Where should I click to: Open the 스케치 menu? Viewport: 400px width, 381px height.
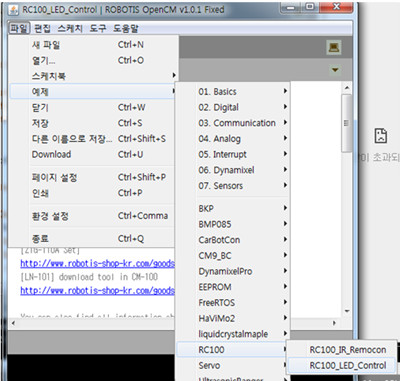(70, 28)
